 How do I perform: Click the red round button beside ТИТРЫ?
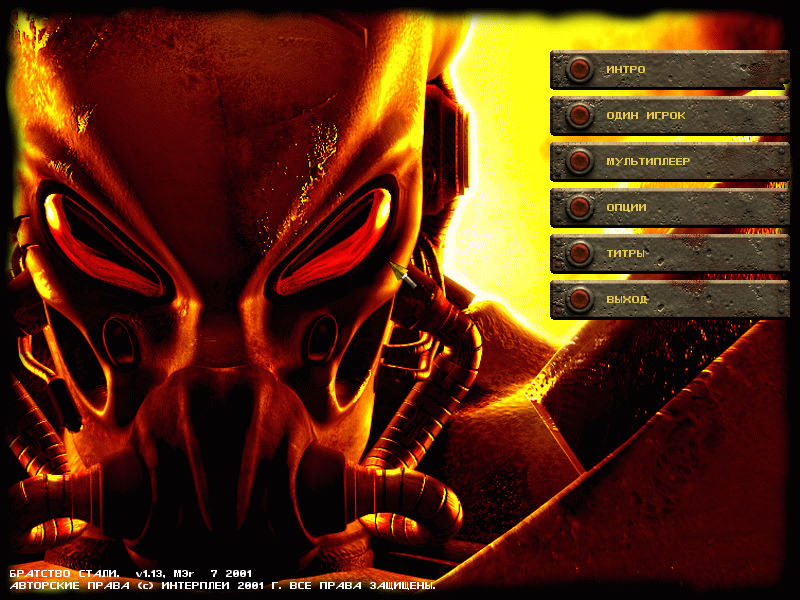coord(579,253)
